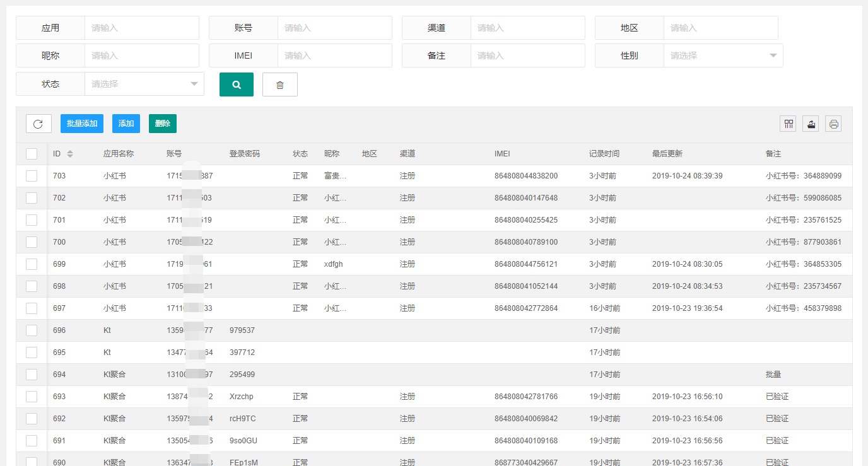
Task: Click timestamp 2019-10-24 08:34:53
Action: (688, 286)
